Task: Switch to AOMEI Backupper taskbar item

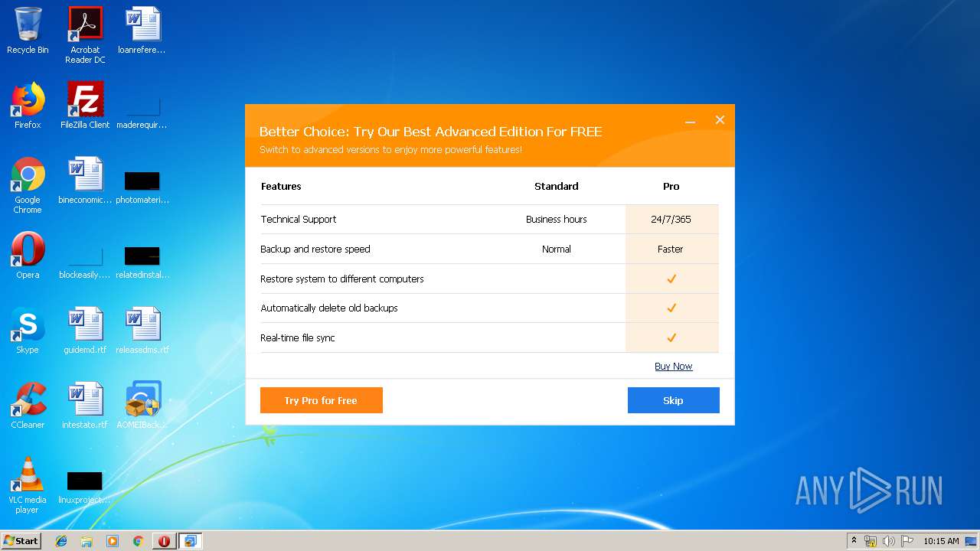Action: pos(190,541)
